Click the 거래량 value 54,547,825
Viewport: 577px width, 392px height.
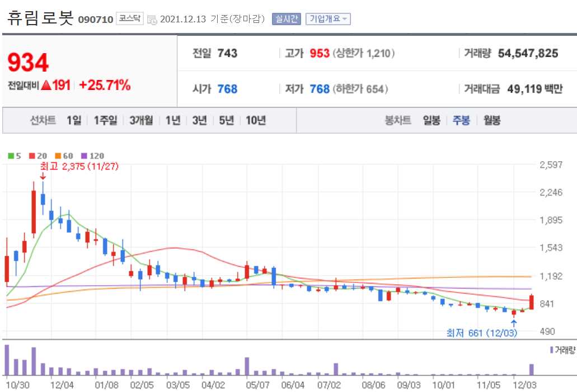pyautogui.click(x=528, y=53)
